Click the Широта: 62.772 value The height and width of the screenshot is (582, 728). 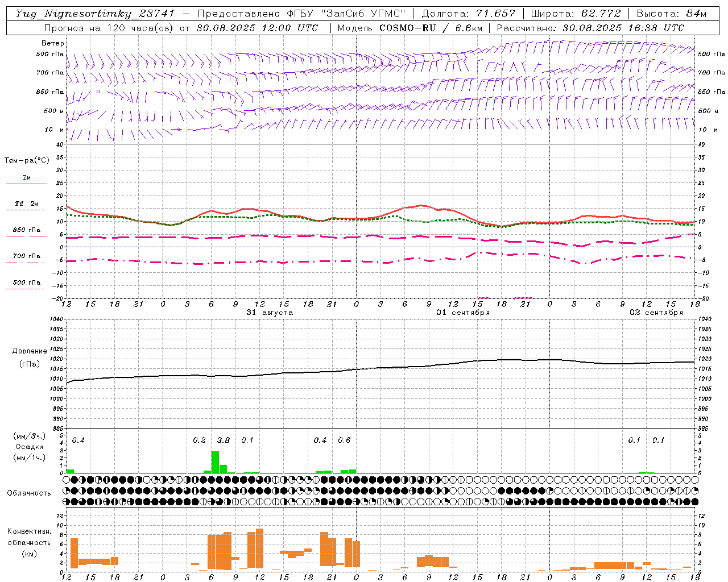[x=576, y=14]
